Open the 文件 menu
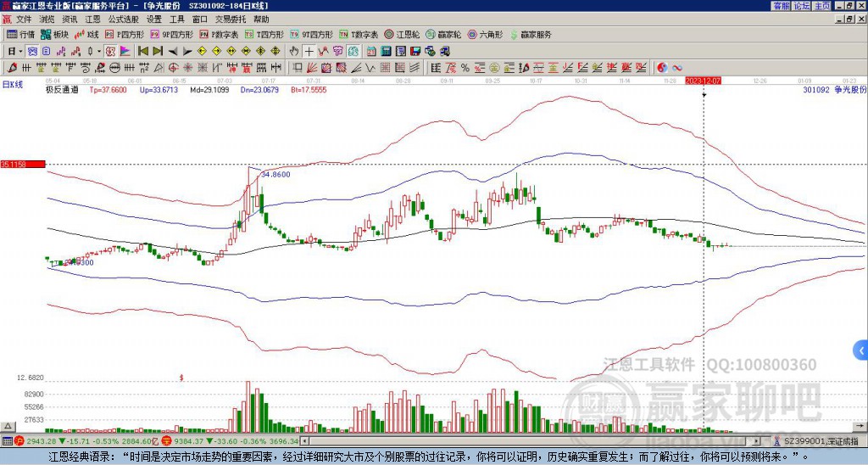 24,20
